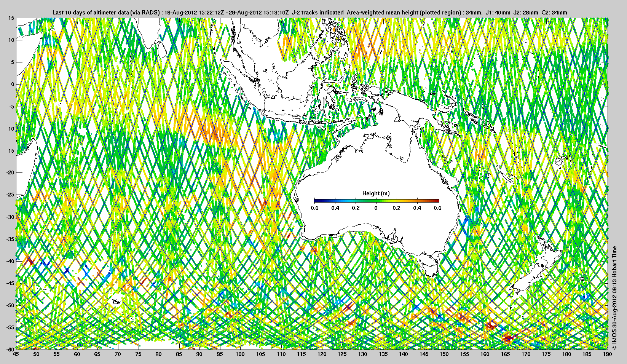
Task: Click the 'Area-weighted mean height (plotted region)' text
Action: pyautogui.click(x=404, y=13)
